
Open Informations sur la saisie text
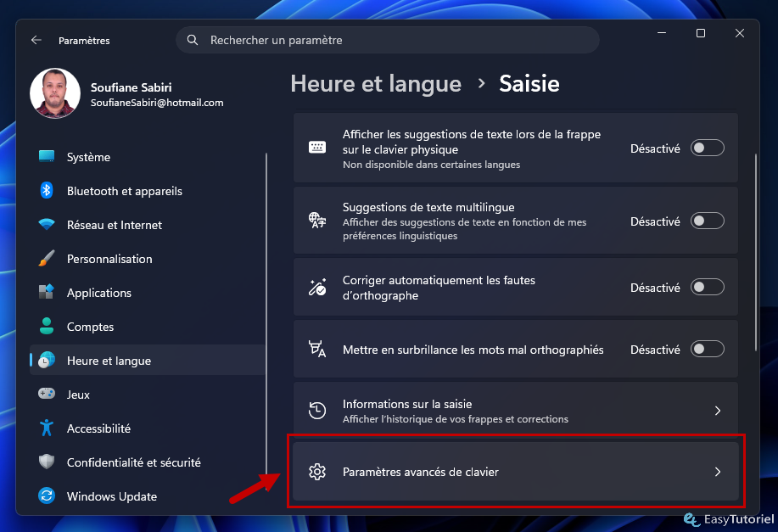(407, 404)
